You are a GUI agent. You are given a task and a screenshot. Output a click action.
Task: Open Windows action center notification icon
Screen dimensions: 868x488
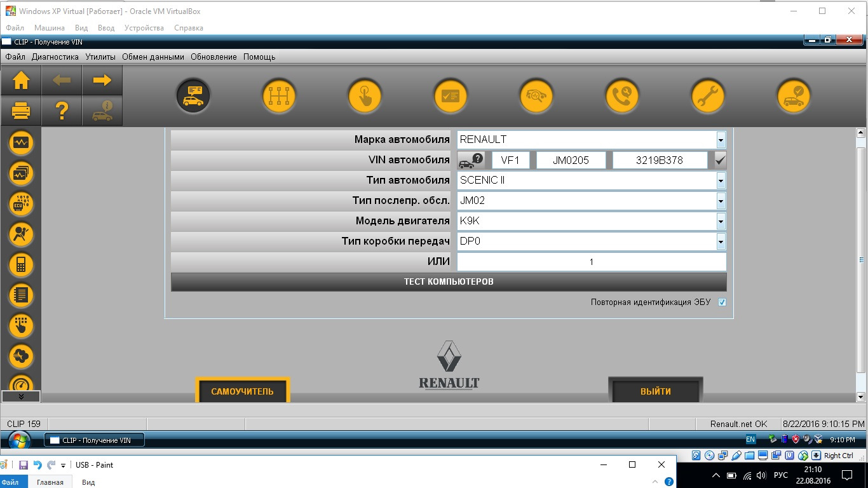pyautogui.click(x=847, y=475)
